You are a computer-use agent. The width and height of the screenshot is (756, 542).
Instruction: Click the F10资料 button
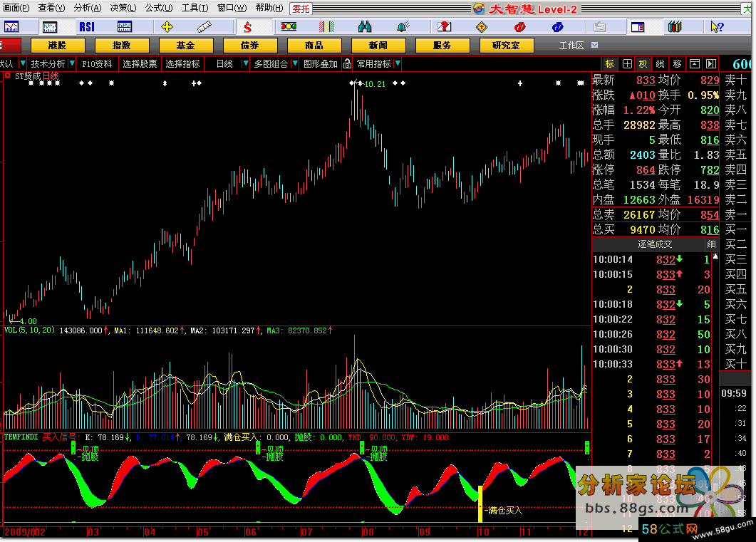click(x=97, y=63)
